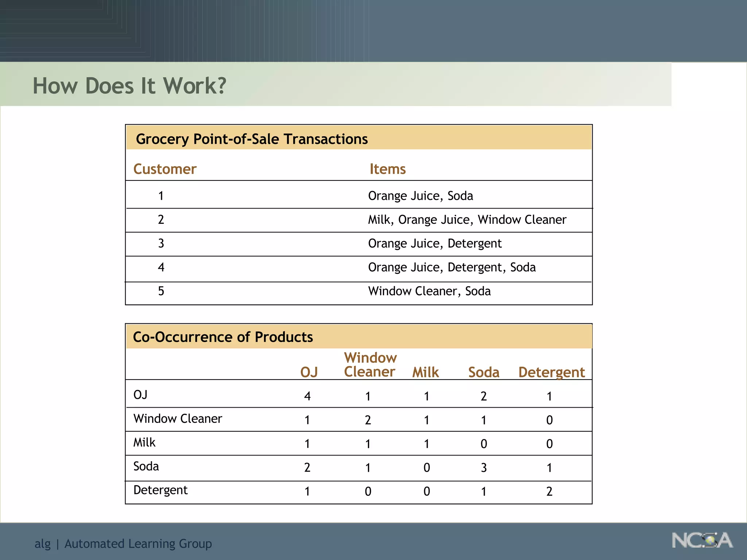
Task: Click the 'Customer' column heading
Action: [165, 169]
